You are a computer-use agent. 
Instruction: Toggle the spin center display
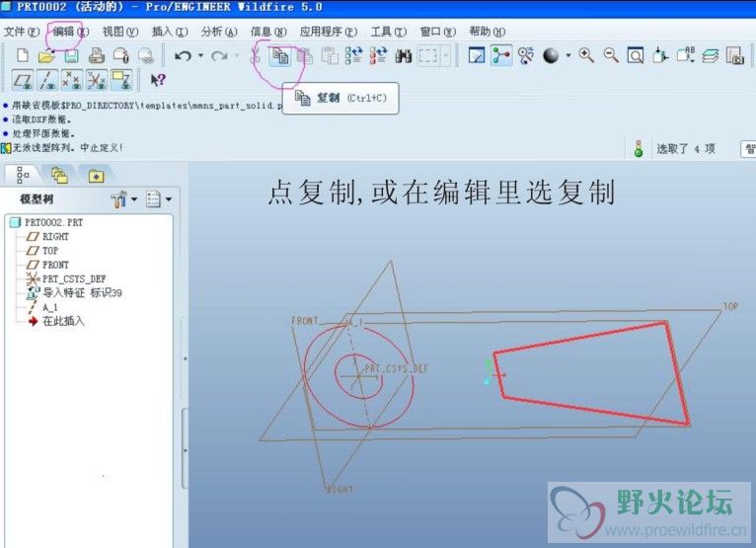501,56
